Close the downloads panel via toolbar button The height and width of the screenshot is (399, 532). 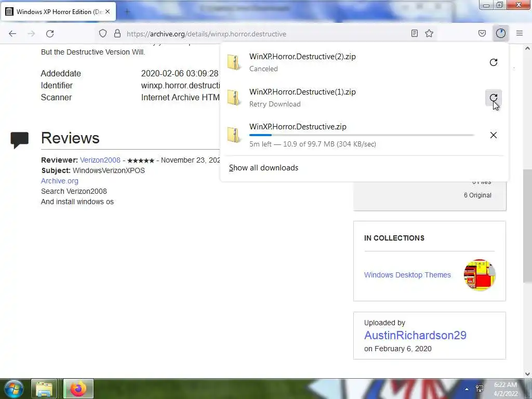(x=501, y=33)
